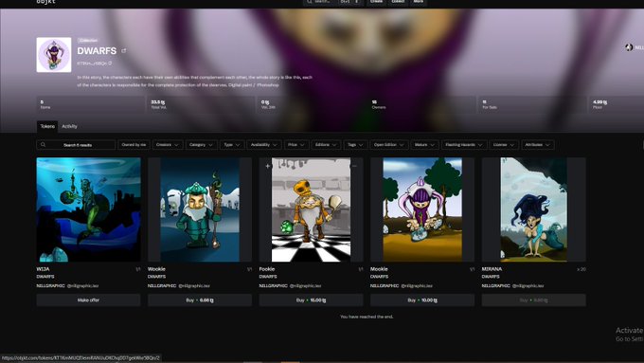Screen dimensions: 644x363
Task: Open the Fookie artwork thumbnail
Action: tap(311, 209)
